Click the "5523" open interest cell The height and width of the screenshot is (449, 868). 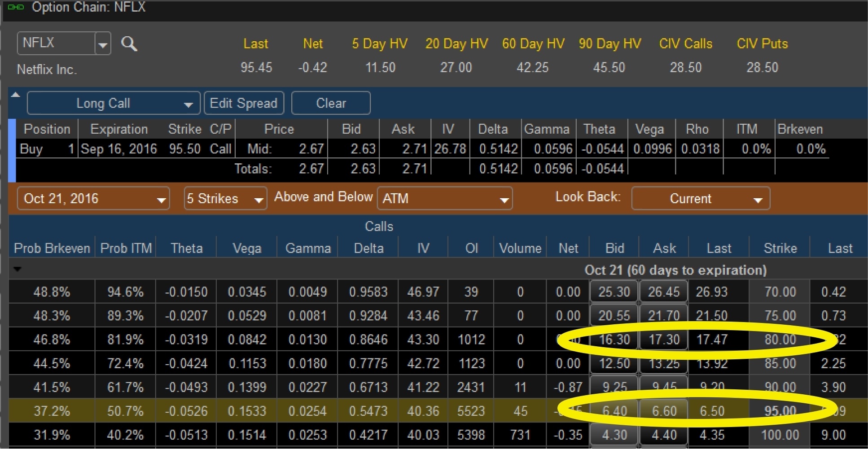pos(471,411)
